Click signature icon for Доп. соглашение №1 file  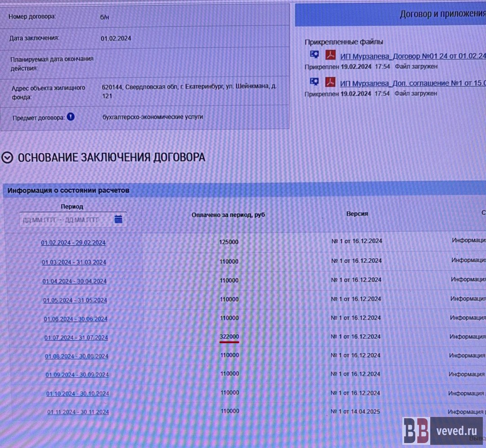pos(314,82)
